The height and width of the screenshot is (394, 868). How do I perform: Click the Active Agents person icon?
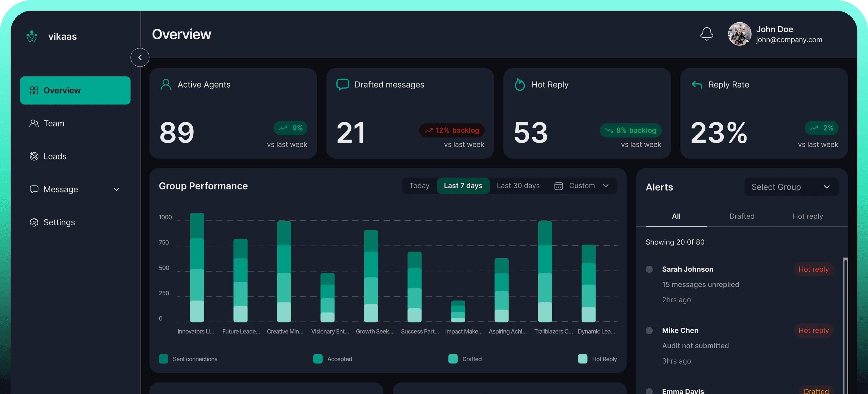click(166, 85)
